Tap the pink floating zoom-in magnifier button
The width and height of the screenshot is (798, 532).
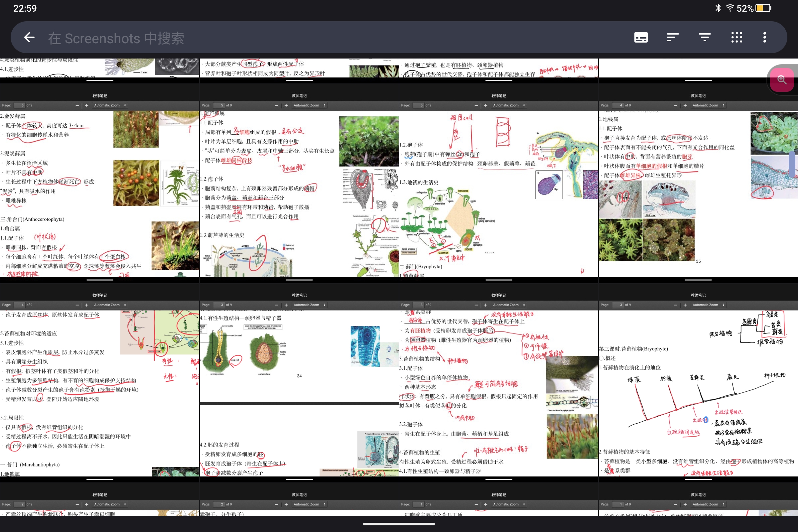pos(782,80)
